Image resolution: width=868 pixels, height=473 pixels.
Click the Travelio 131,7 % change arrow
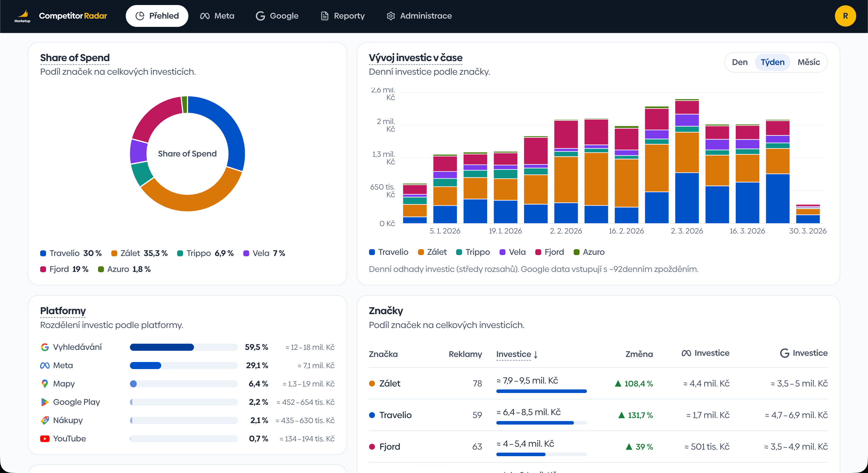tap(621, 415)
